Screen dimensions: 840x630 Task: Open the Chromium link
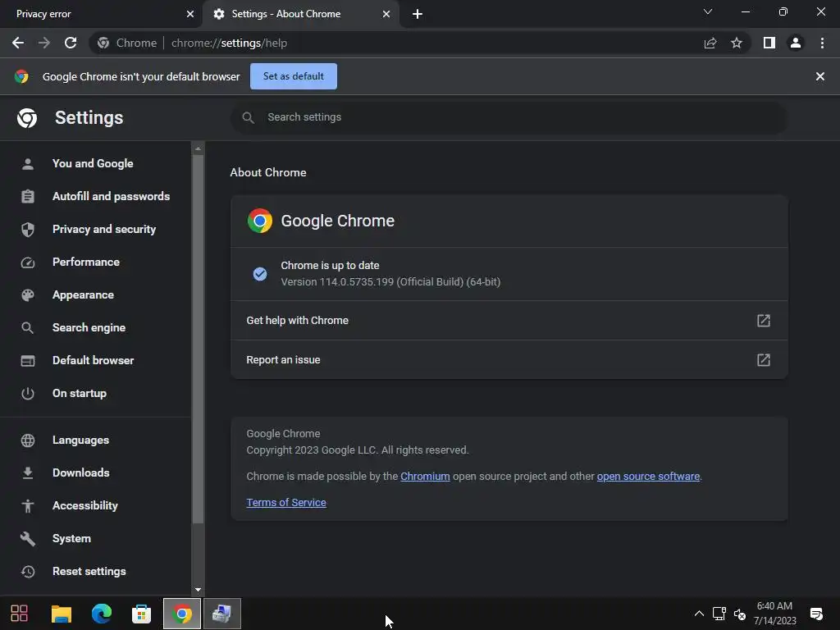pyautogui.click(x=425, y=477)
